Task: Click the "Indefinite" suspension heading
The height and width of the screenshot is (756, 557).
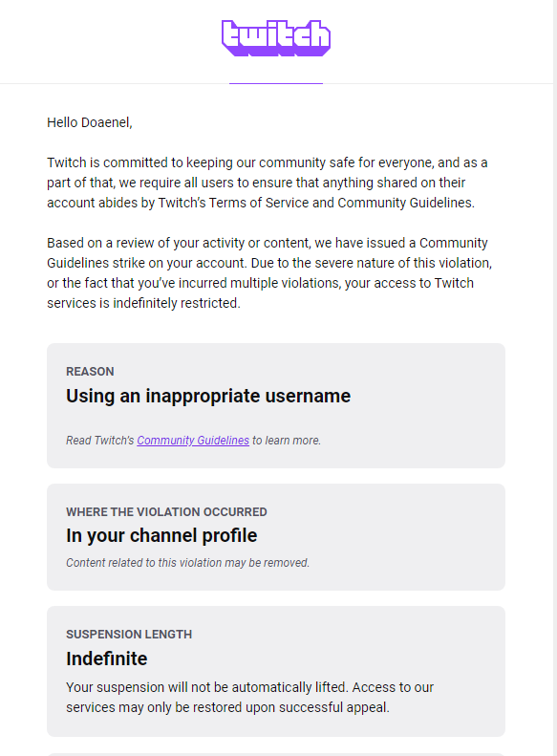Action: coord(106,659)
